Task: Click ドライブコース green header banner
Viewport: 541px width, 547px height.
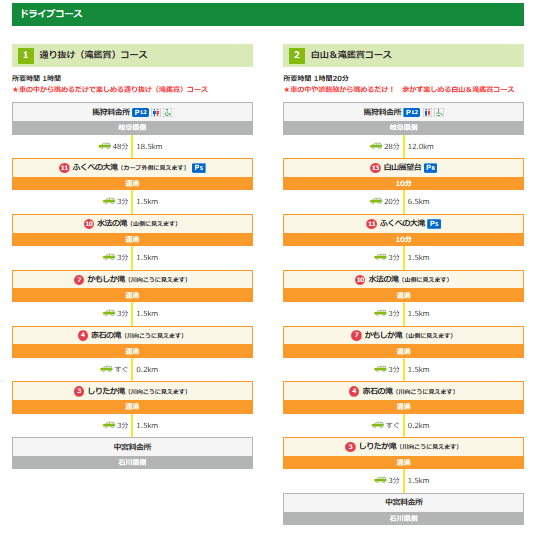Action: (268, 14)
